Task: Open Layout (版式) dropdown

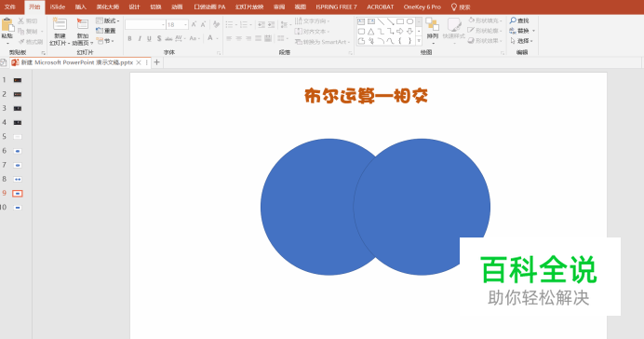Action: click(x=108, y=20)
